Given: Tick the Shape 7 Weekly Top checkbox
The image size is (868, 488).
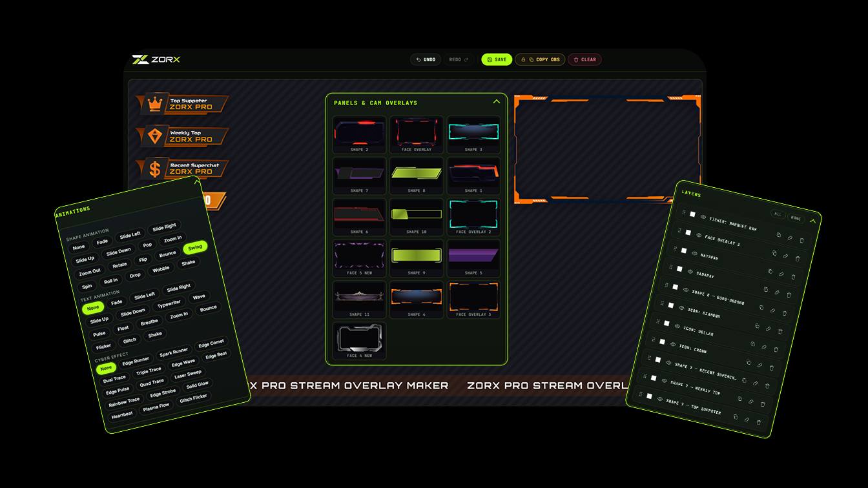Looking at the screenshot, I should [x=654, y=378].
